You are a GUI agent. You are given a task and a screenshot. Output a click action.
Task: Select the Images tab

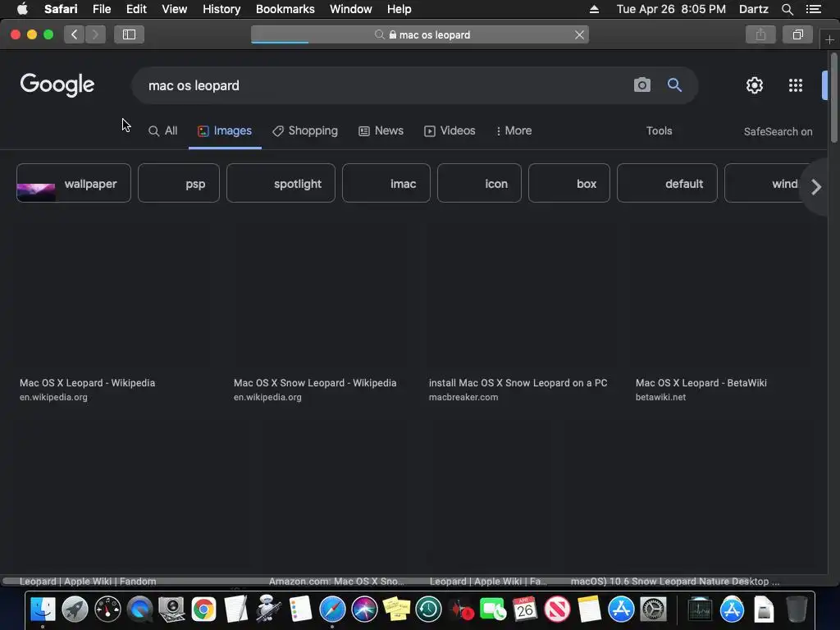(225, 130)
